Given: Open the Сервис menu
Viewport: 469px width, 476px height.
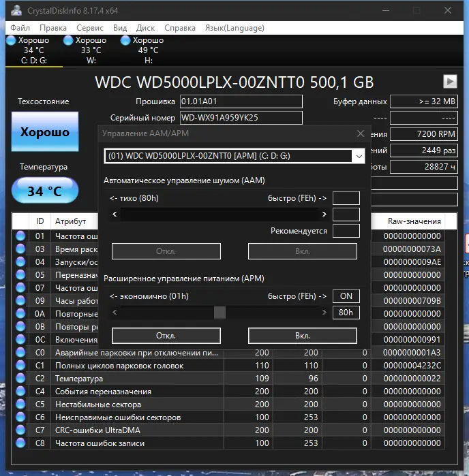Looking at the screenshot, I should [90, 28].
